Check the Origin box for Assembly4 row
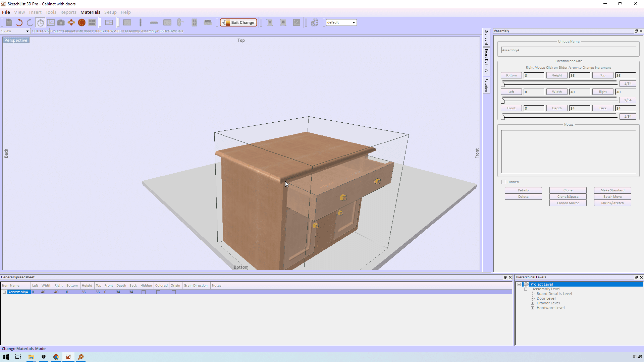The image size is (644, 362). pyautogui.click(x=174, y=292)
